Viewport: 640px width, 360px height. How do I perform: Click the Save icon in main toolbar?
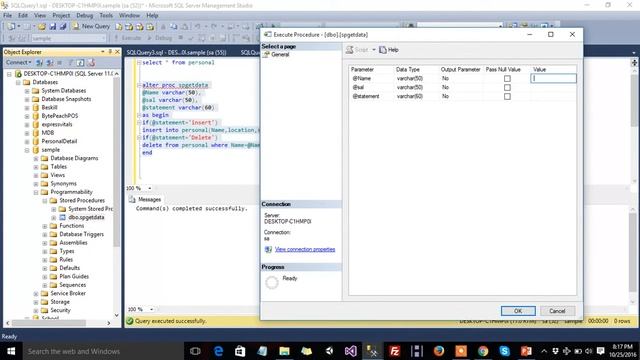tap(53, 27)
